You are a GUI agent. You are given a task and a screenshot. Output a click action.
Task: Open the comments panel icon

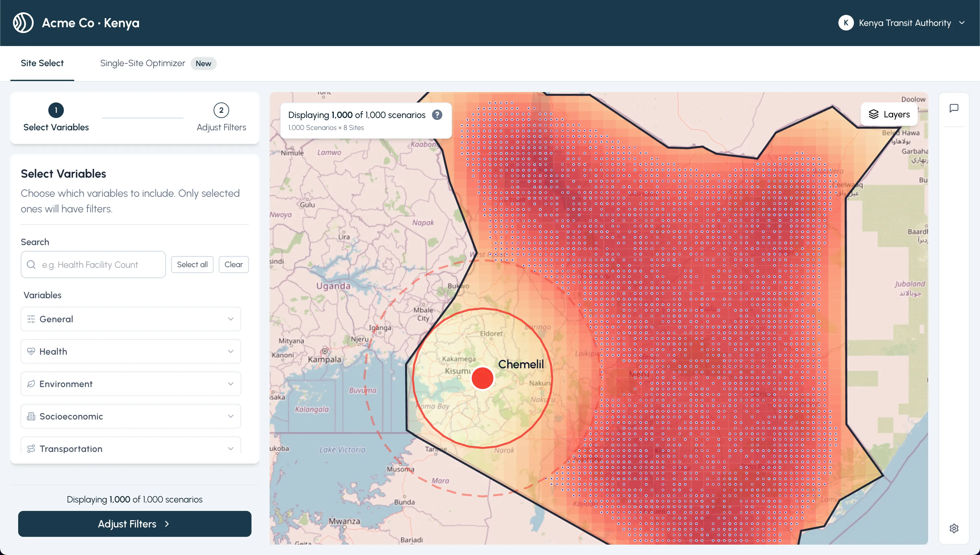coord(954,109)
